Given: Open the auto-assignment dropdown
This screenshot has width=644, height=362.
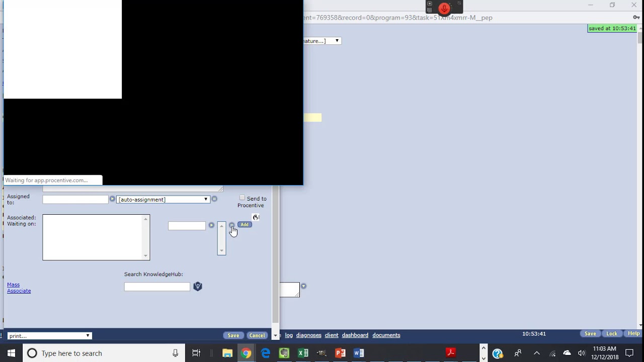Looking at the screenshot, I should tap(163, 200).
